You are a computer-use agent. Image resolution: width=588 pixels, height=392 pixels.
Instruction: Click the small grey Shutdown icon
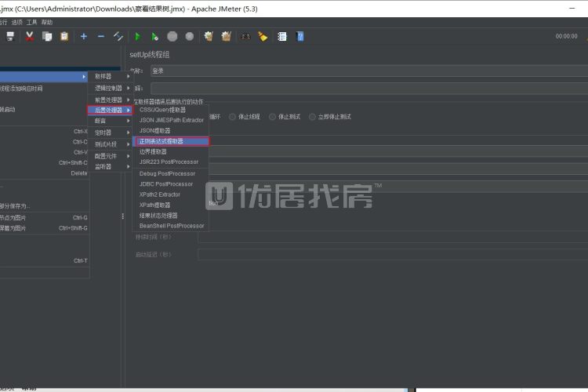pos(190,36)
